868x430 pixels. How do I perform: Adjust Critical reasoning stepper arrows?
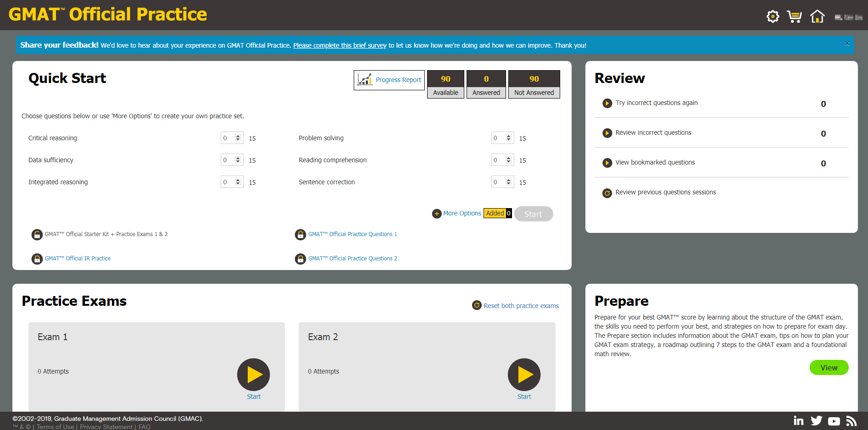[x=238, y=138]
